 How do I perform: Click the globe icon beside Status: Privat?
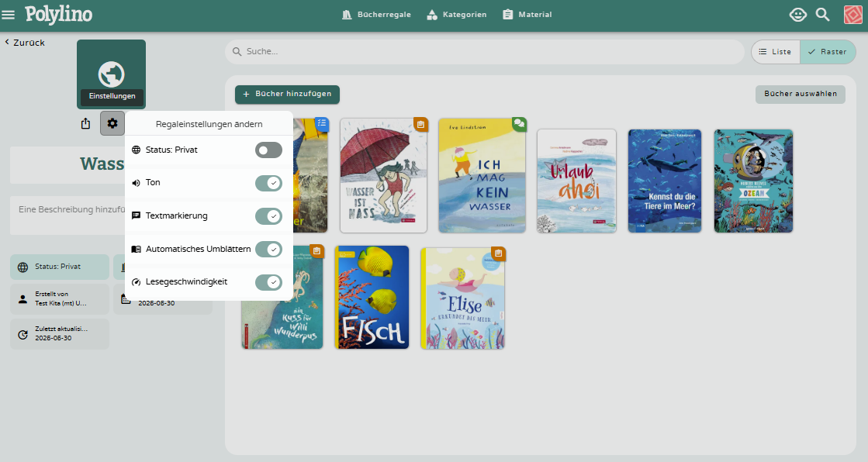[137, 150]
